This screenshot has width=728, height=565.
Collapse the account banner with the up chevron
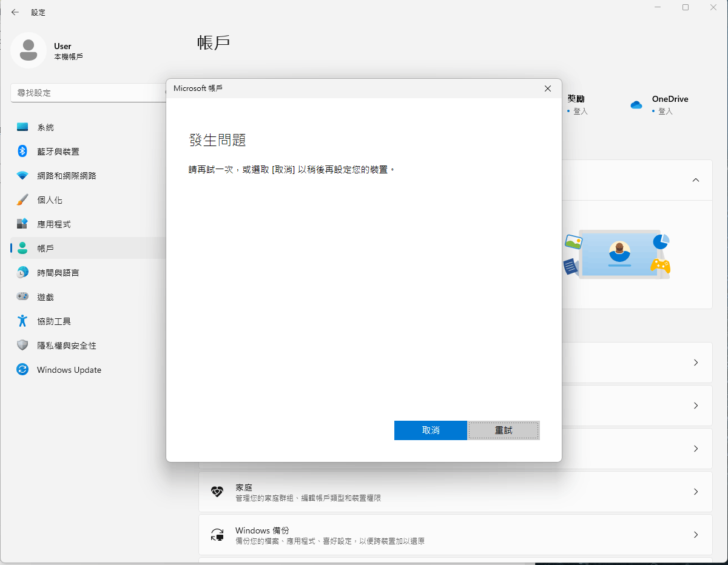tap(696, 180)
